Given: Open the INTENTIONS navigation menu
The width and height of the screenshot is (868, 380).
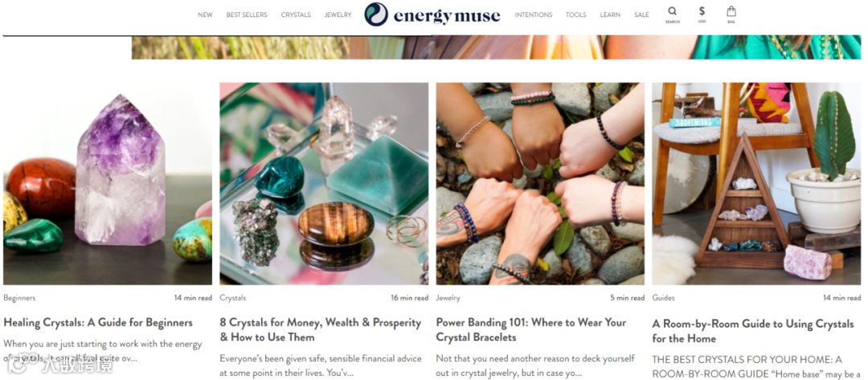Looking at the screenshot, I should (x=533, y=15).
